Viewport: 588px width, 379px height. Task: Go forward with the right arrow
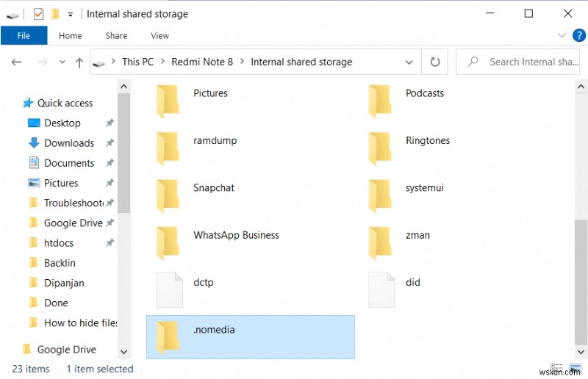tap(43, 62)
